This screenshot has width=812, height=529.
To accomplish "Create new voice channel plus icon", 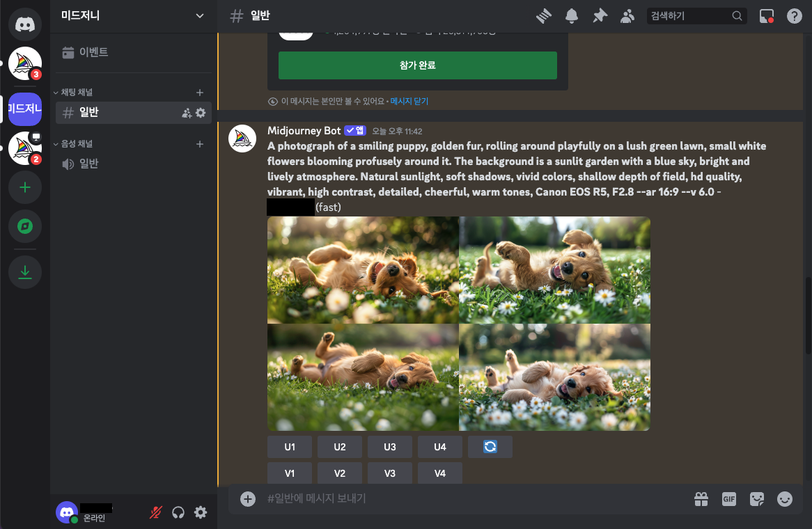I will point(200,144).
